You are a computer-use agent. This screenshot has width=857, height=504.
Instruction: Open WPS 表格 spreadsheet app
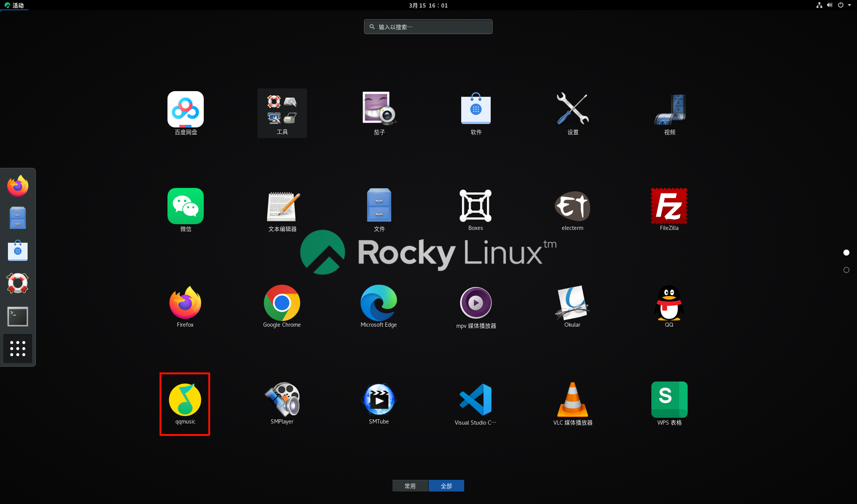pyautogui.click(x=669, y=400)
